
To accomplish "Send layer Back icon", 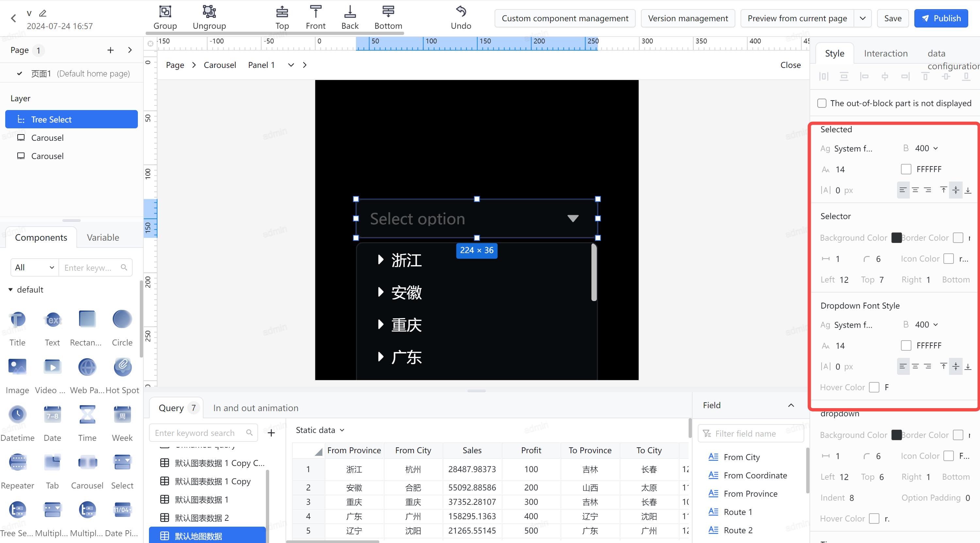I will point(350,12).
